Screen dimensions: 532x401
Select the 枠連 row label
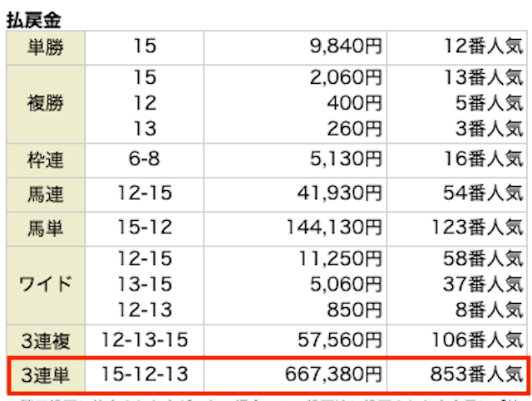[46, 159]
